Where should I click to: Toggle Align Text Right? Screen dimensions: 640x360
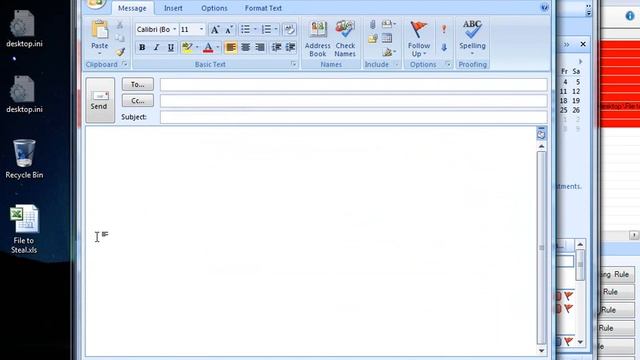[260, 47]
